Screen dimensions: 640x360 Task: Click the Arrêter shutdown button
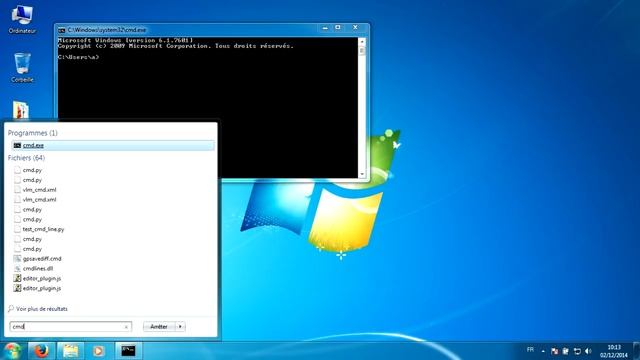159,327
